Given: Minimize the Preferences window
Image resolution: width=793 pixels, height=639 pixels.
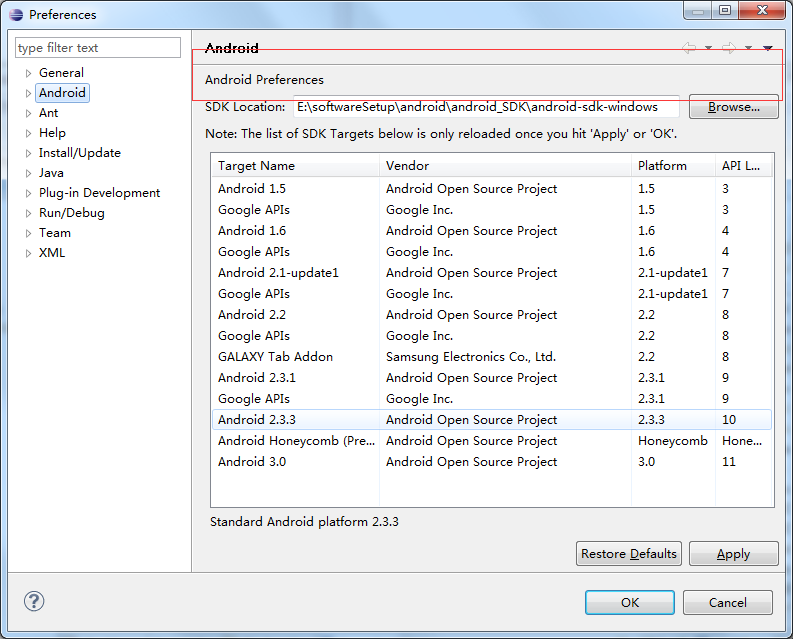Looking at the screenshot, I should click(x=698, y=10).
